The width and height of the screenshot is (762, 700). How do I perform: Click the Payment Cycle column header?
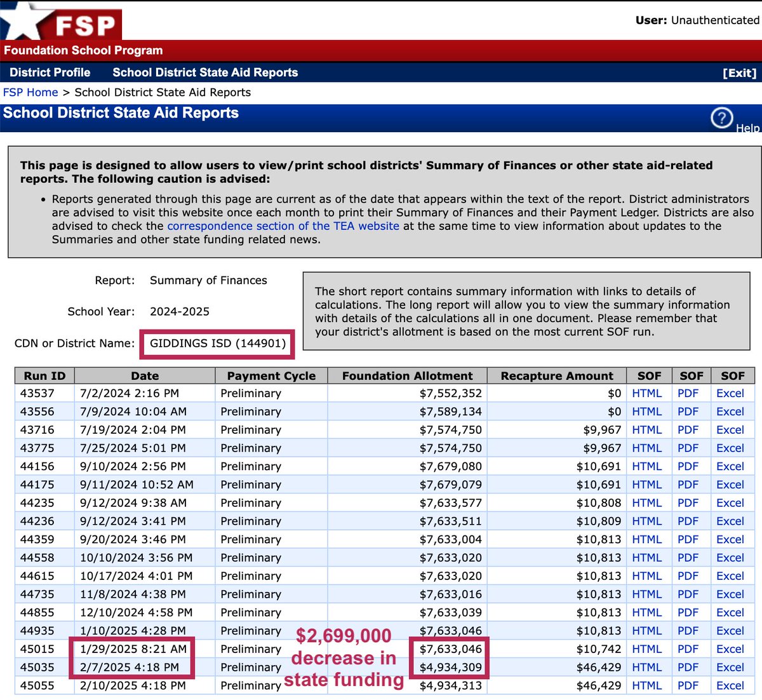(271, 375)
